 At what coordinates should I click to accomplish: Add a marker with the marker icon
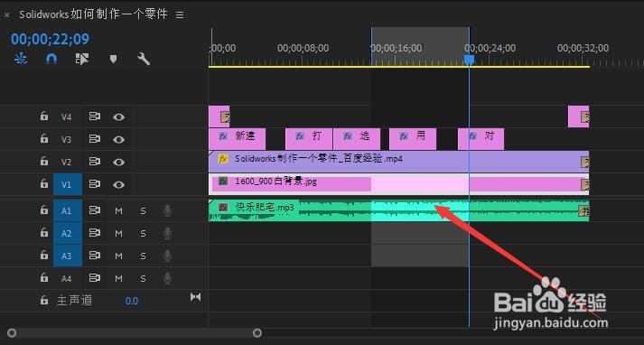(114, 60)
